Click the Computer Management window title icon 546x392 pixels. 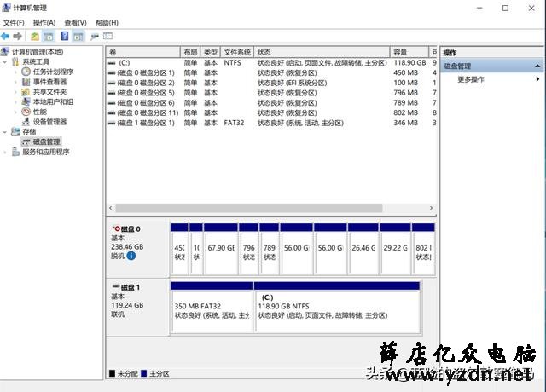(6, 8)
